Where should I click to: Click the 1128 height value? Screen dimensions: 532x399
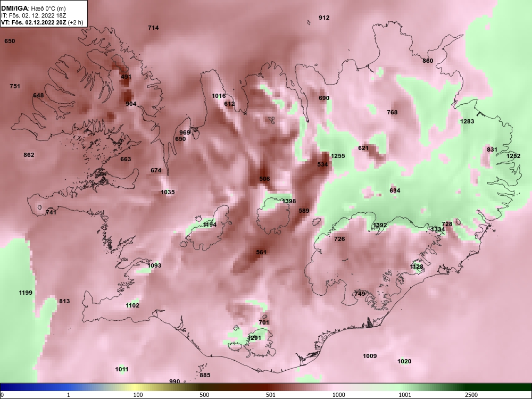click(417, 267)
